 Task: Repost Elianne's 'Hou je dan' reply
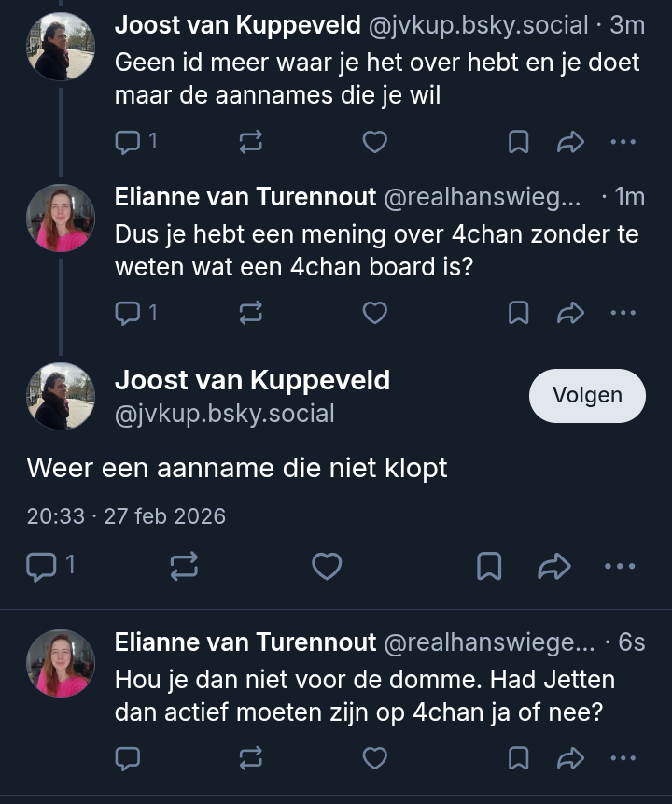pos(250,758)
